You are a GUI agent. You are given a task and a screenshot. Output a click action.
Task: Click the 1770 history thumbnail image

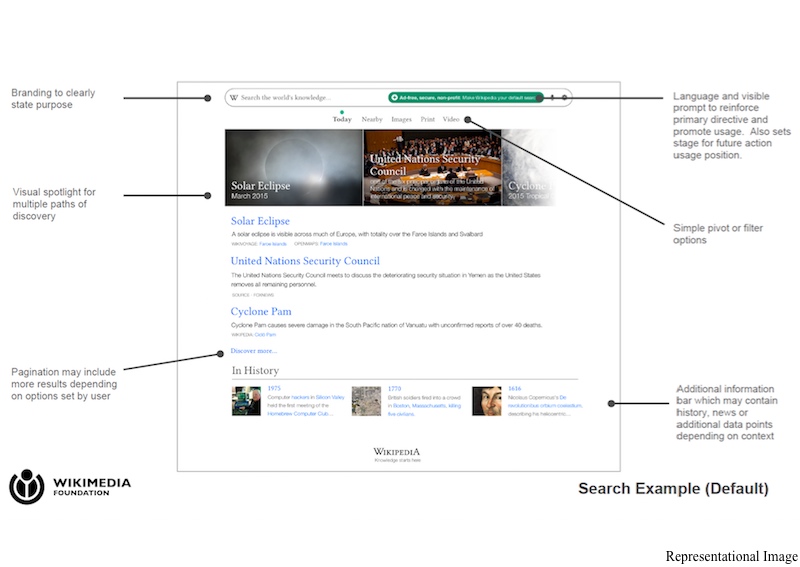pos(366,401)
